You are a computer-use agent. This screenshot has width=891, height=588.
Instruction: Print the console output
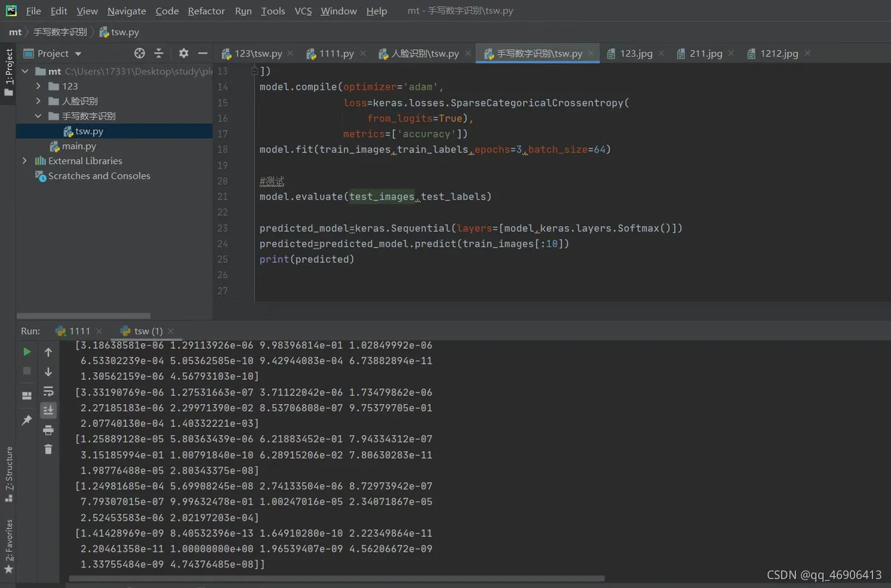(x=48, y=430)
